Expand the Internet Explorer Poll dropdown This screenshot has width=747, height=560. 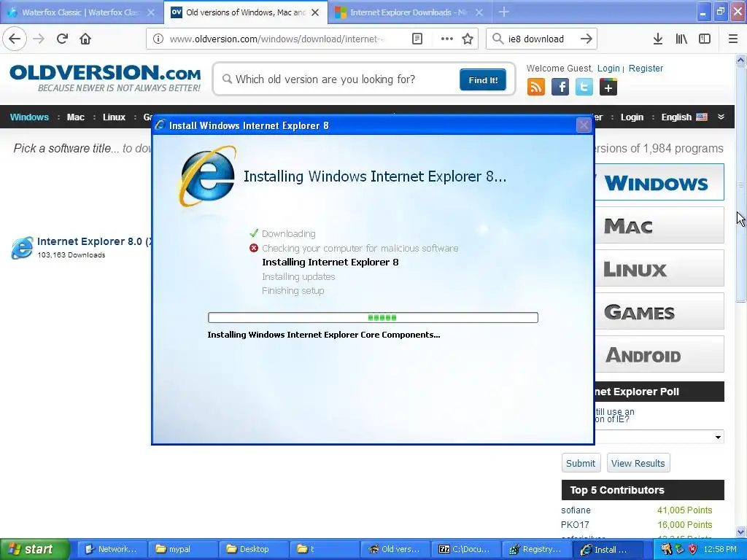coord(718,437)
